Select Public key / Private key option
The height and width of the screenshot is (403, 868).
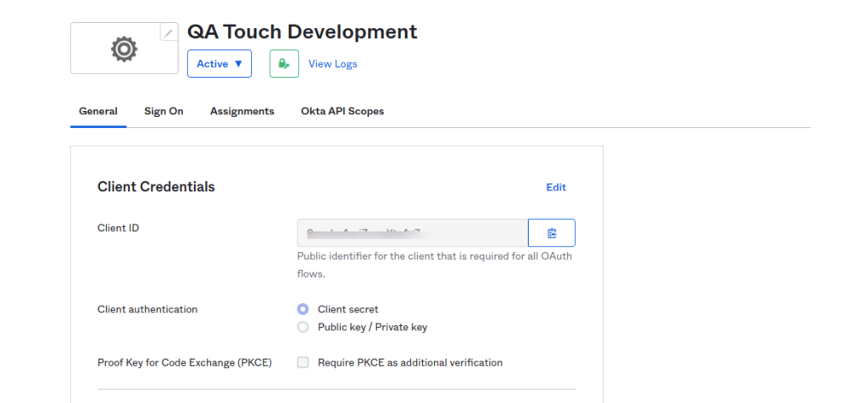303,327
